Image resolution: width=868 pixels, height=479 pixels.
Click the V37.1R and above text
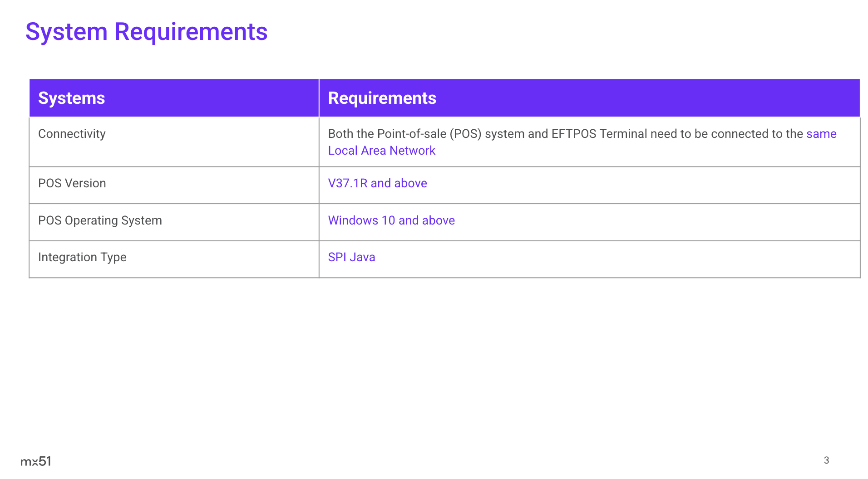377,183
